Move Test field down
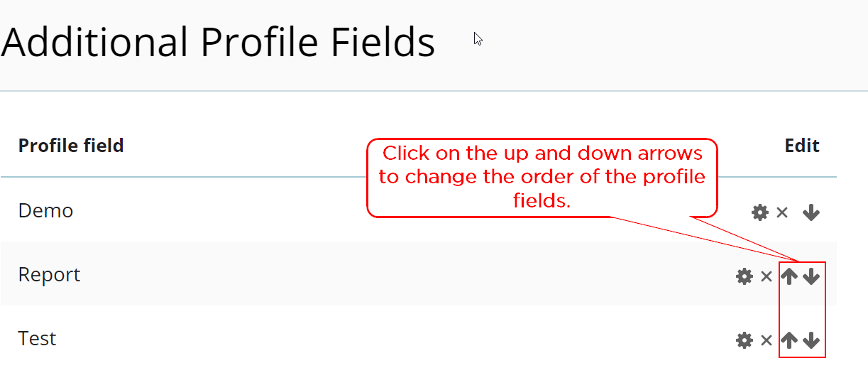 click(811, 340)
